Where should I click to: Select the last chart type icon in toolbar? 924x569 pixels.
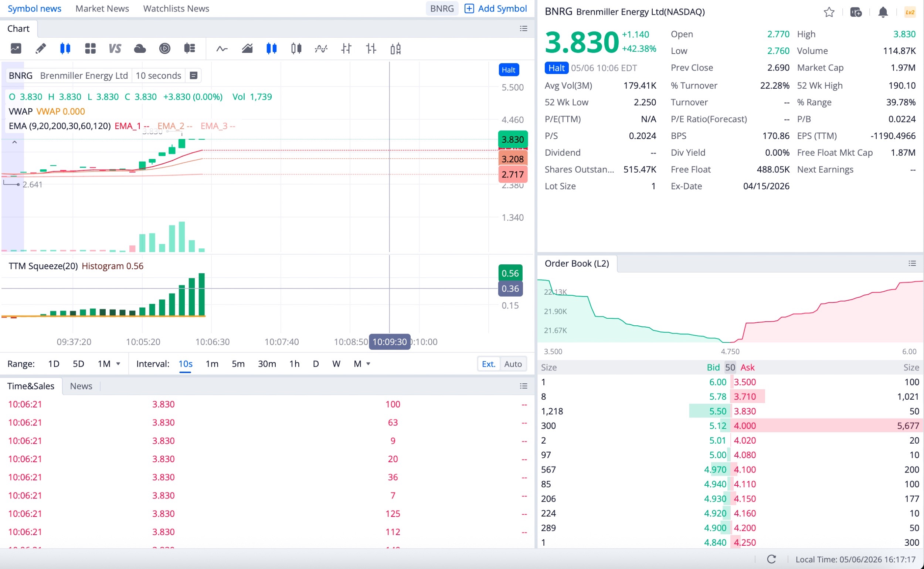(x=396, y=48)
